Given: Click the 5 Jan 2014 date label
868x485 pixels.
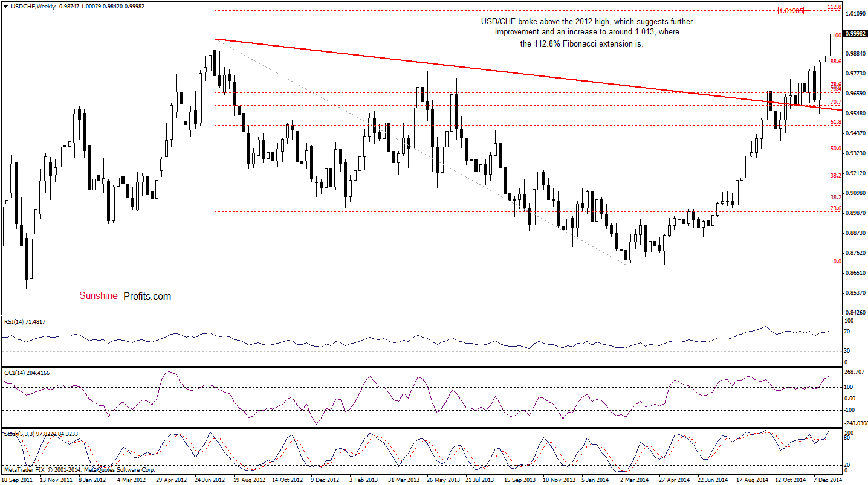Looking at the screenshot, I should [x=595, y=480].
